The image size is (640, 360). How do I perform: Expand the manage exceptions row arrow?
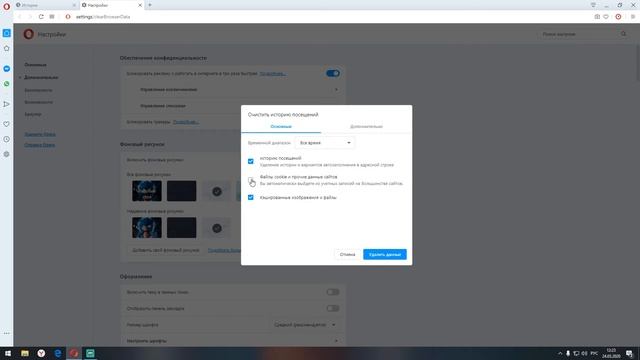[336, 89]
